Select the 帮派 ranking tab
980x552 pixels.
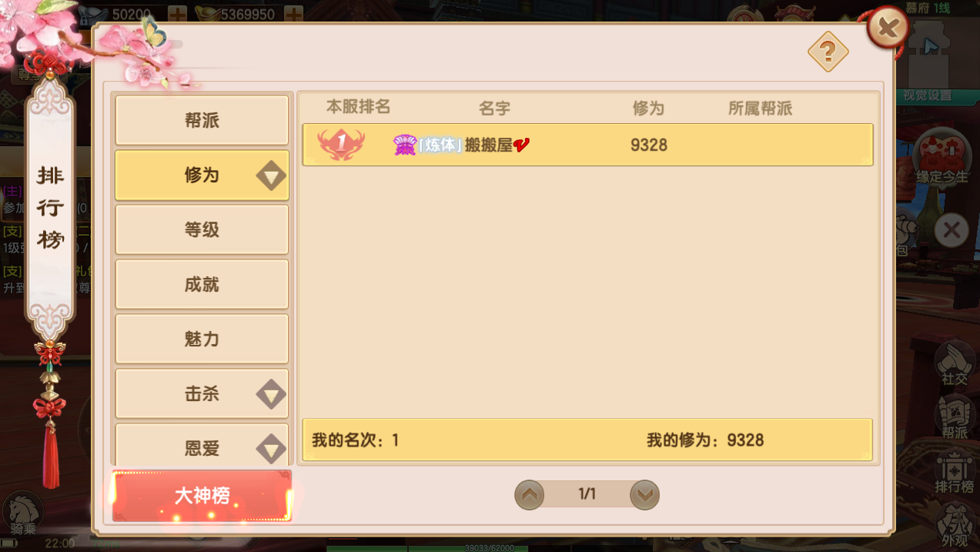click(x=202, y=121)
